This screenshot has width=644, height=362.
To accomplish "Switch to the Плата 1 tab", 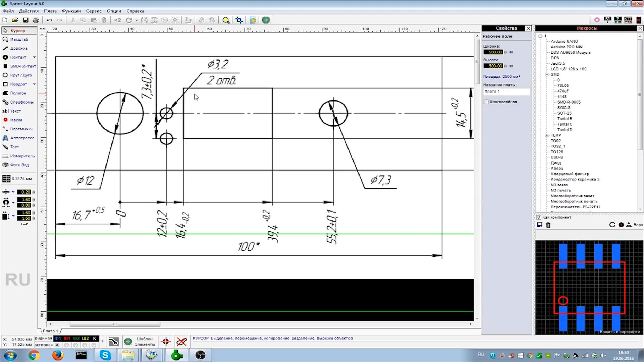I will [x=50, y=331].
